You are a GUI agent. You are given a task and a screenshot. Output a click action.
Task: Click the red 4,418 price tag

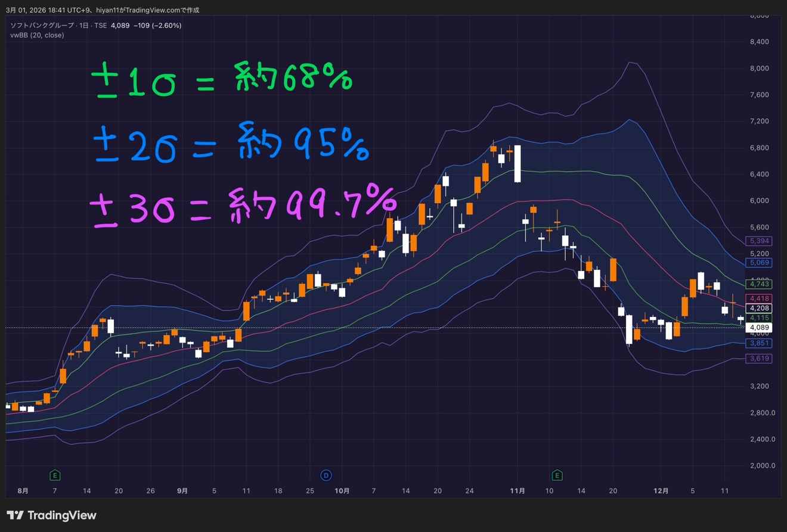click(760, 298)
